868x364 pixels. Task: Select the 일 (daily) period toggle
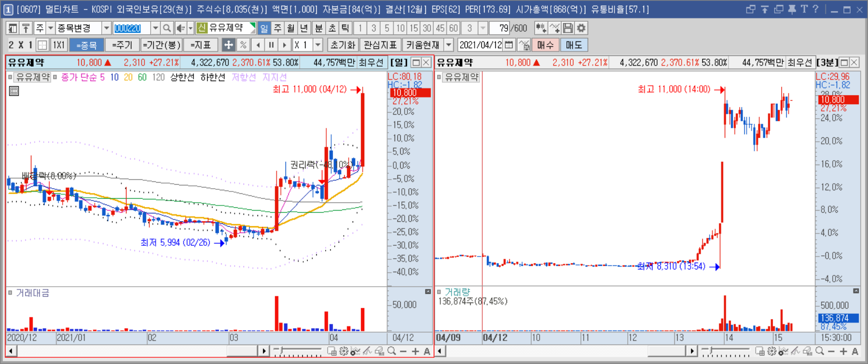(264, 28)
